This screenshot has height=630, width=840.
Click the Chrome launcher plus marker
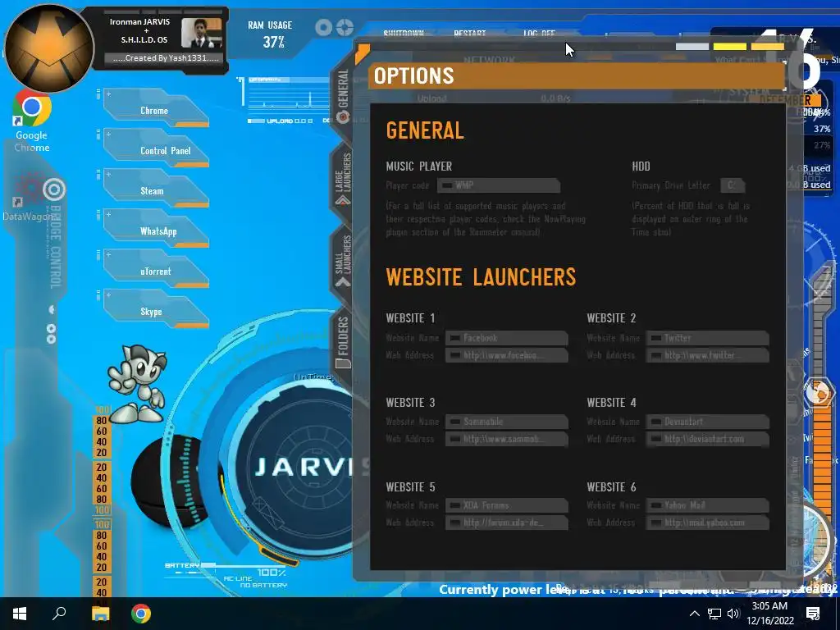108,94
